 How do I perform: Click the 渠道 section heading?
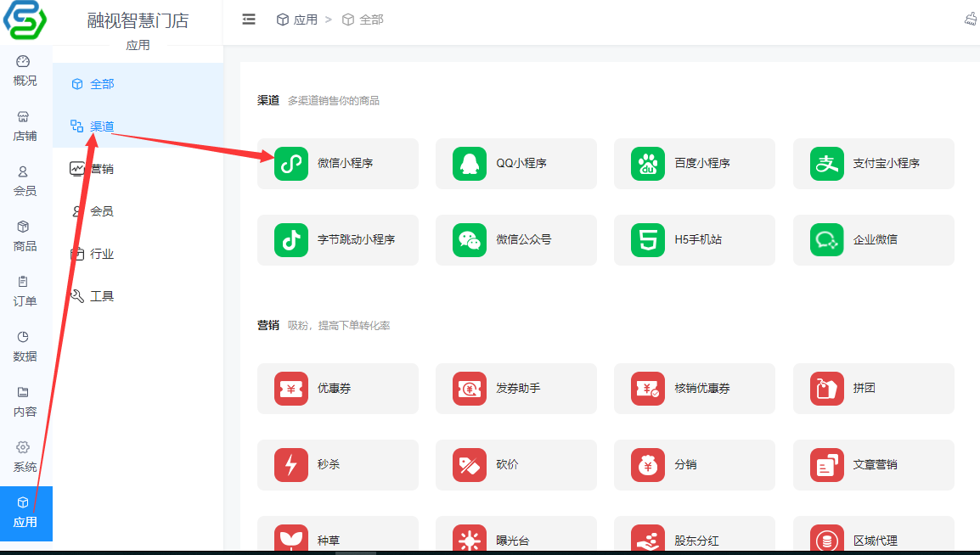pos(268,100)
